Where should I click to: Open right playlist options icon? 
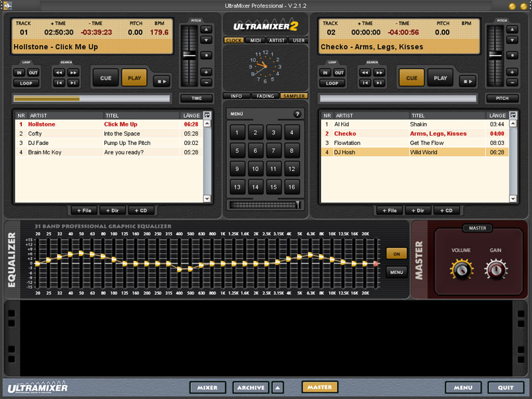(513, 115)
